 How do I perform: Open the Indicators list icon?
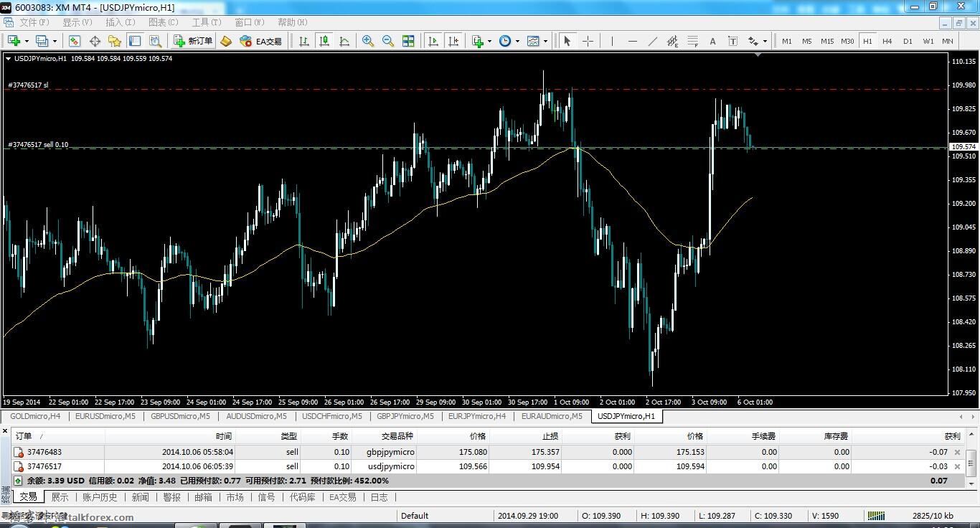[x=478, y=41]
